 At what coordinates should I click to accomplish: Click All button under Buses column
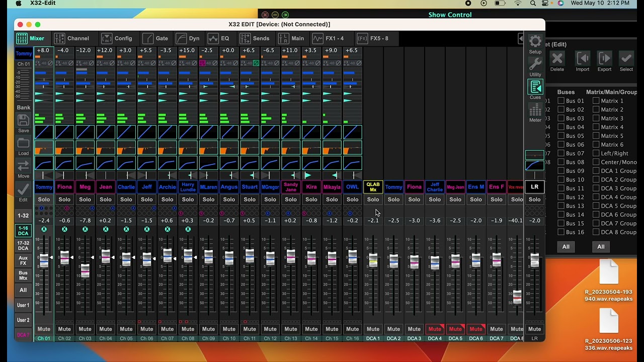[x=566, y=247]
